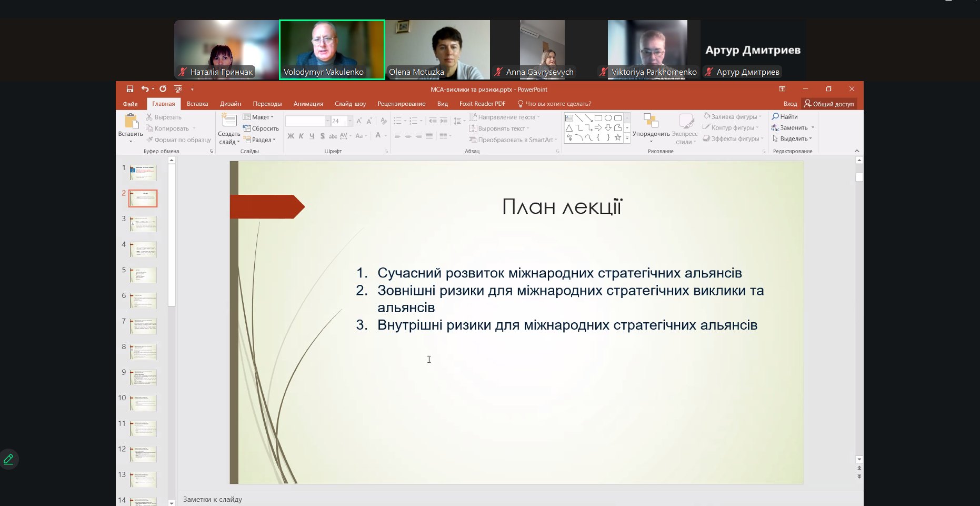Toggle italic К formatting
The width and height of the screenshot is (980, 506).
(301, 136)
